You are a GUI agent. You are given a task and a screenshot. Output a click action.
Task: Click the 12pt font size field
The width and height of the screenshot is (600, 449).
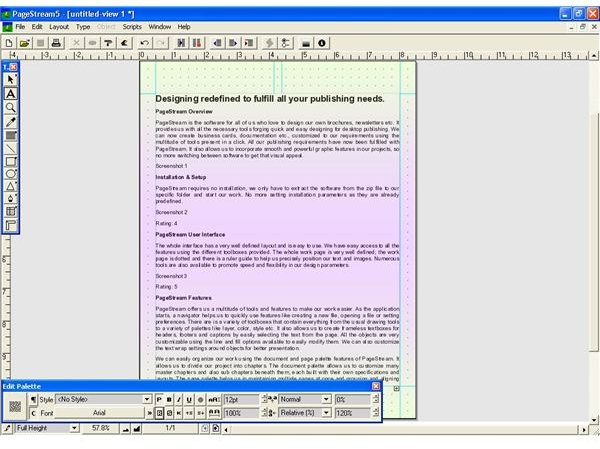pyautogui.click(x=242, y=399)
